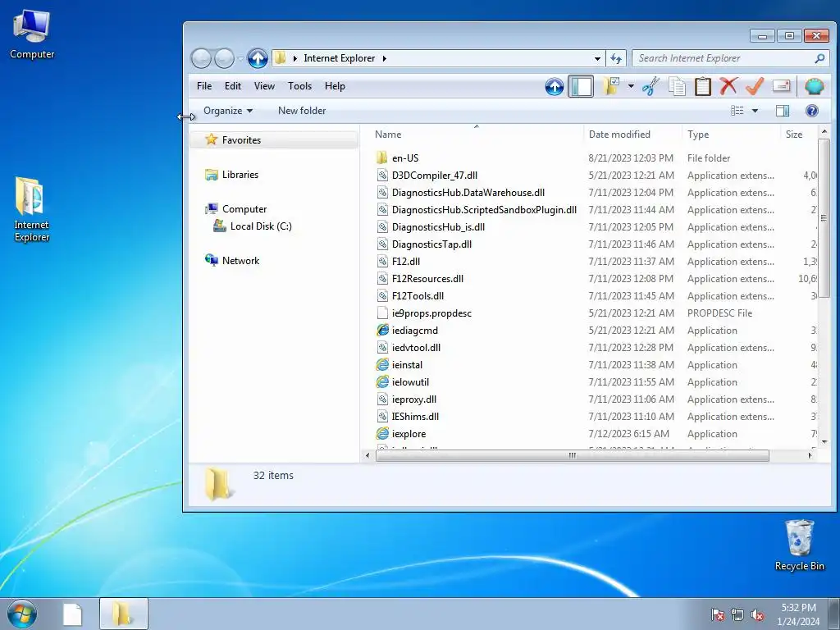This screenshot has height=630, width=840.
Task: Select Local Disk (C:) in navigation pane
Action: tap(261, 226)
